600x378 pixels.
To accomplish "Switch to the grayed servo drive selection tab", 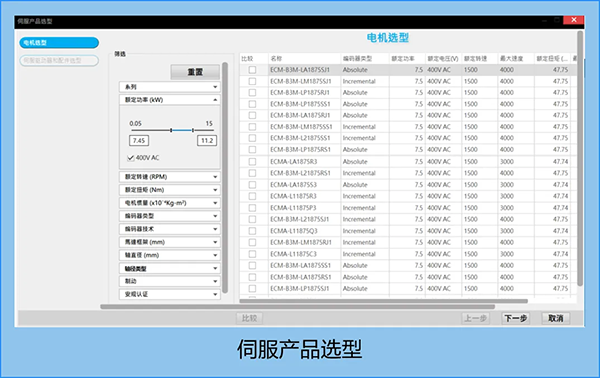I will click(x=59, y=60).
